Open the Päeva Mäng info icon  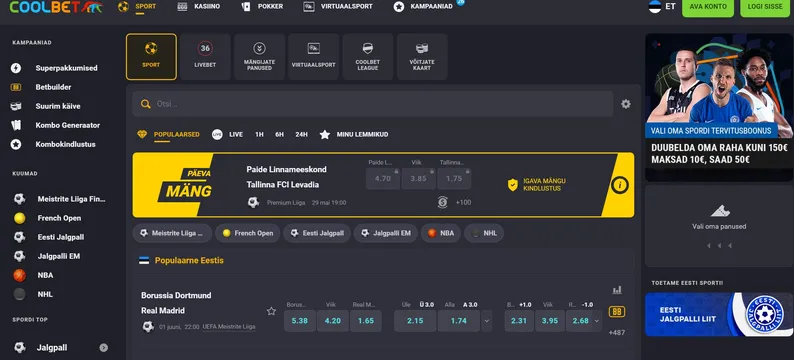pyautogui.click(x=619, y=185)
